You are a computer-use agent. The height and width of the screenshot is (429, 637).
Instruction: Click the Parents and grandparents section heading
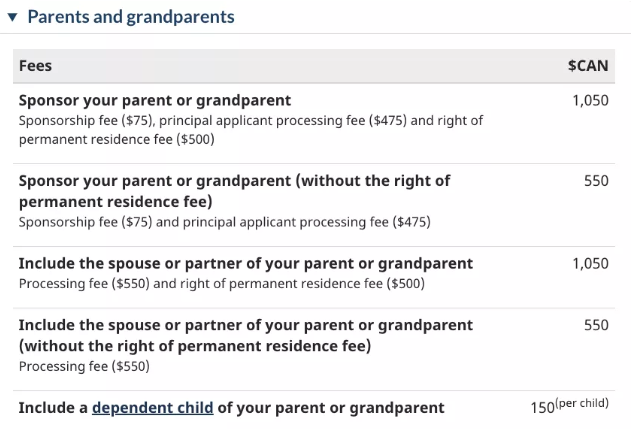coord(131,17)
